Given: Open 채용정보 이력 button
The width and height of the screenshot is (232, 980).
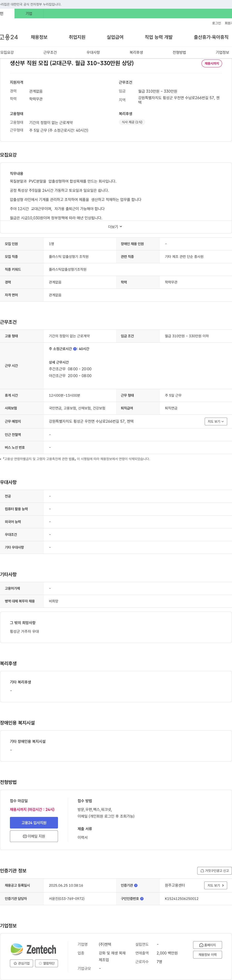Looking at the screenshot, I should (207, 954).
